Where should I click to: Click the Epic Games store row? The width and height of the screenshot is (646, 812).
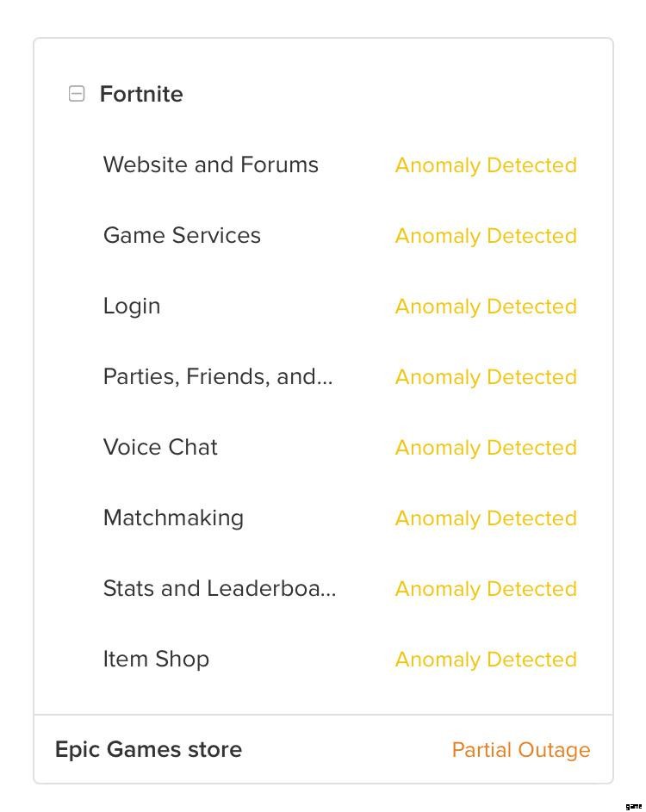click(148, 749)
